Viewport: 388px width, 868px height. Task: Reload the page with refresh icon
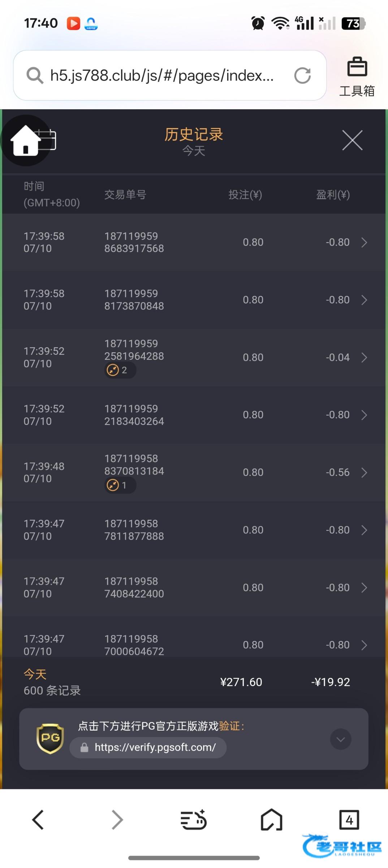click(302, 76)
